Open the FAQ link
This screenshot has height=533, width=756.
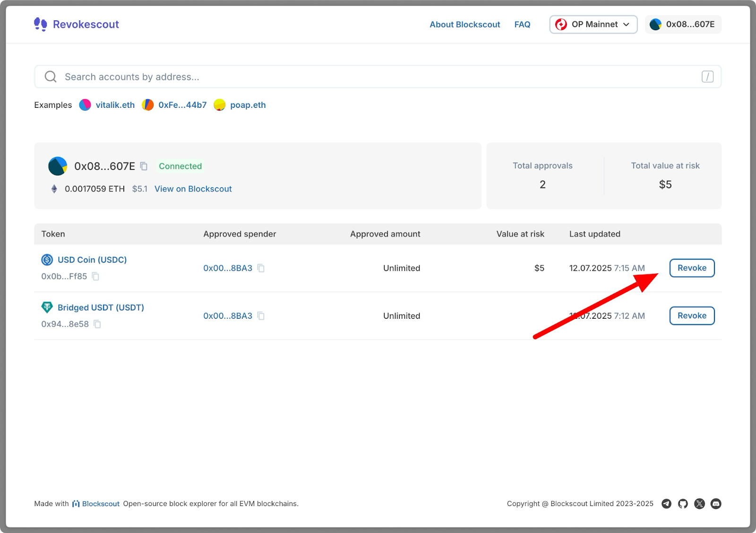click(522, 24)
